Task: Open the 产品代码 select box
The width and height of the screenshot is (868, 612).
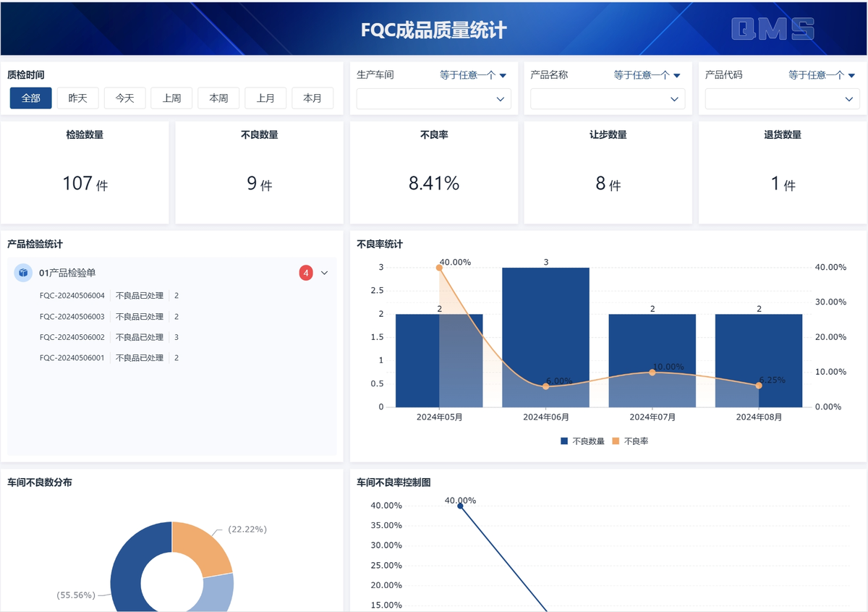Action: 783,99
